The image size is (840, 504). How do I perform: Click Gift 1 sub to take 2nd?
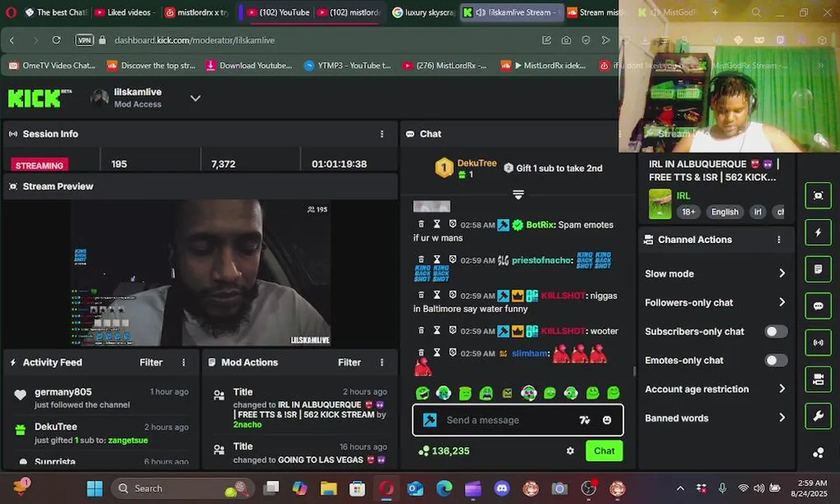553,168
